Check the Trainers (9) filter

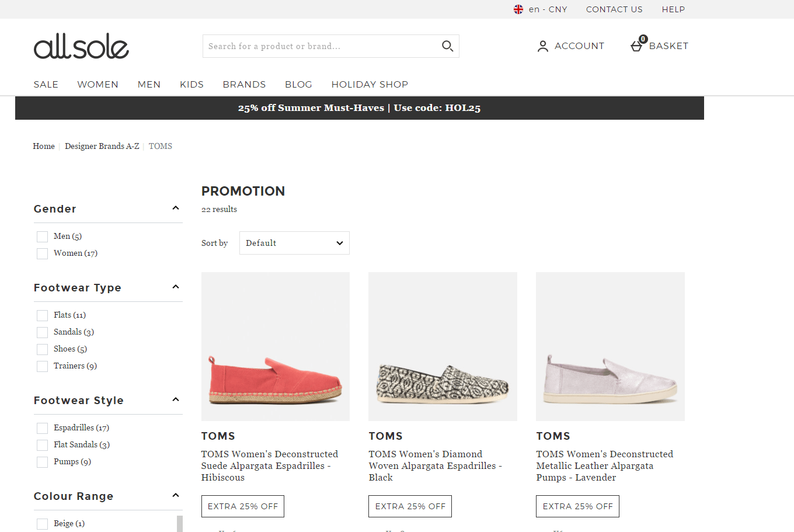tap(42, 366)
